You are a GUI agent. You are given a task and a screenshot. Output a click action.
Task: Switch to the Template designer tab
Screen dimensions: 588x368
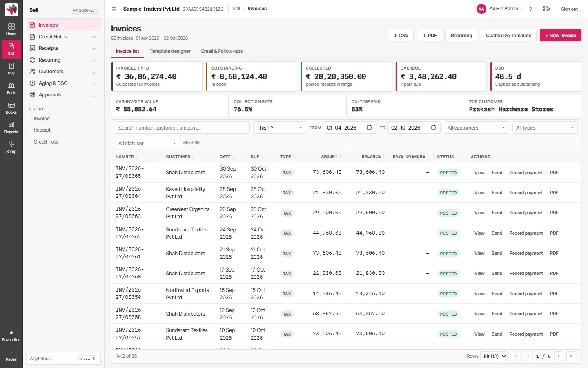(x=170, y=51)
